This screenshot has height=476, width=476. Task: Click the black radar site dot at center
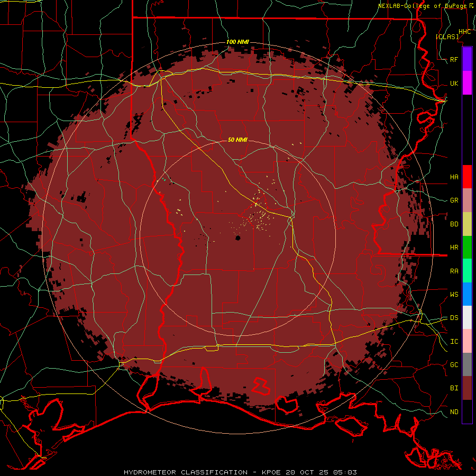[237, 237]
